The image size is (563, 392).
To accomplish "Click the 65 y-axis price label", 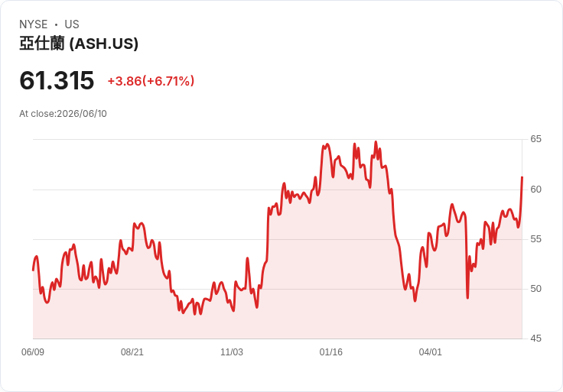I will [x=535, y=139].
